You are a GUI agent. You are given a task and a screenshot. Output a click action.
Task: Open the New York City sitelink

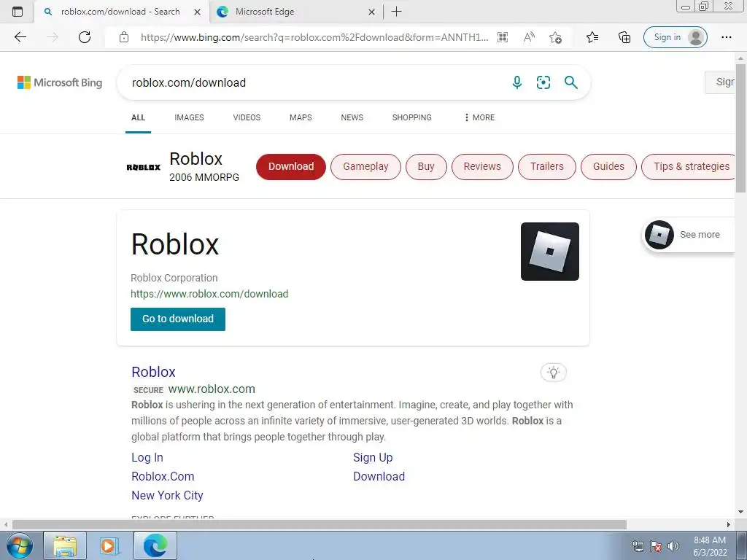point(167,496)
